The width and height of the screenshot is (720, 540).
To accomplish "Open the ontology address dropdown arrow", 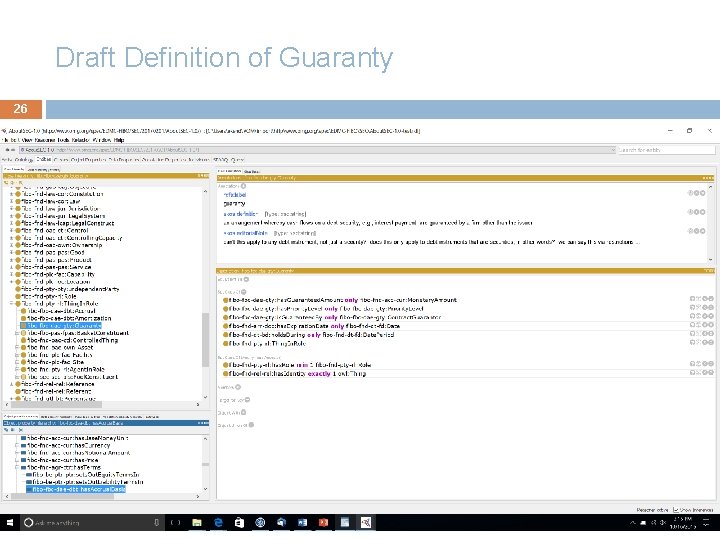I will [x=613, y=150].
